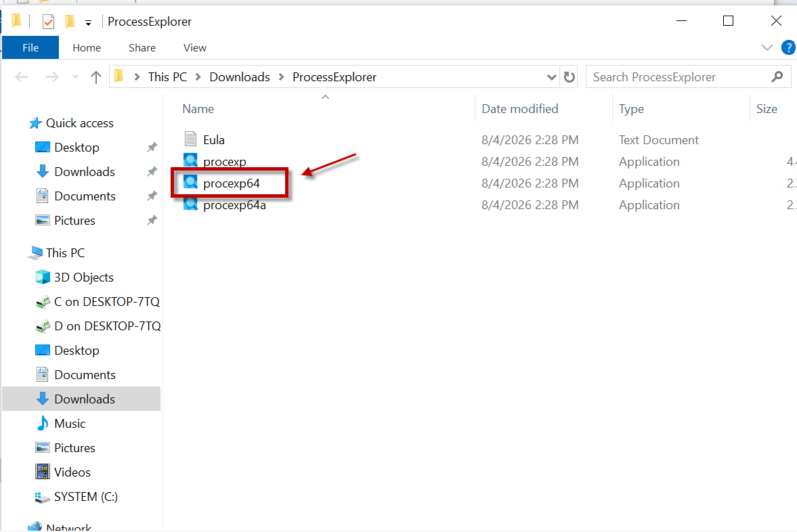Image resolution: width=797 pixels, height=532 pixels.
Task: Refresh the ProcessExplorer folder view
Action: (569, 77)
